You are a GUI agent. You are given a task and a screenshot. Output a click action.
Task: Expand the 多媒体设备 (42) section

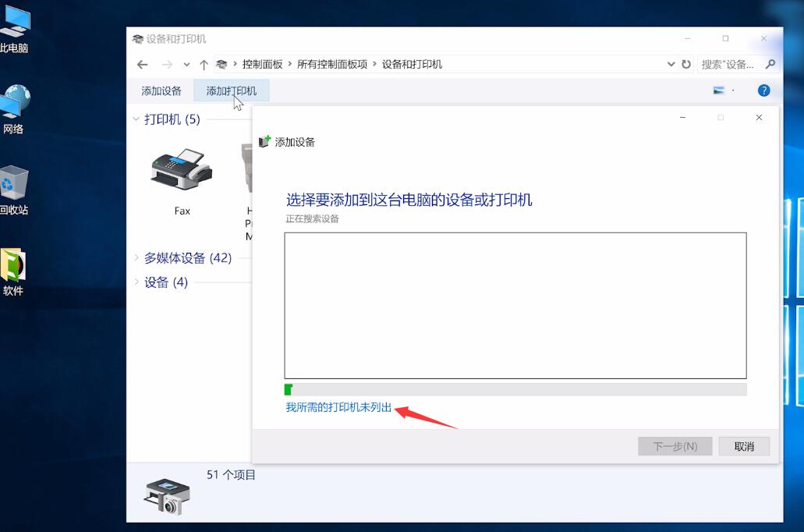[136, 257]
